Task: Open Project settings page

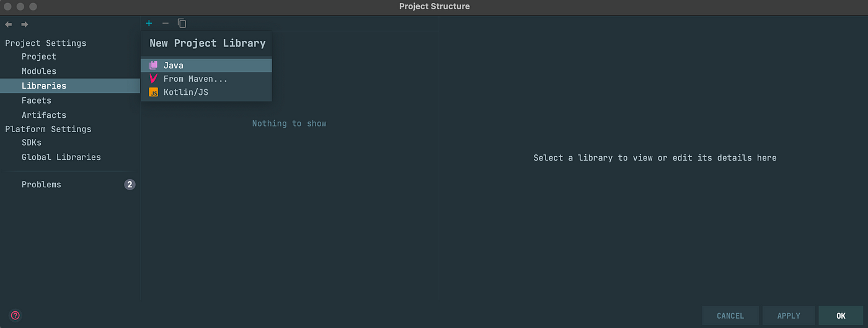Action: click(38, 56)
